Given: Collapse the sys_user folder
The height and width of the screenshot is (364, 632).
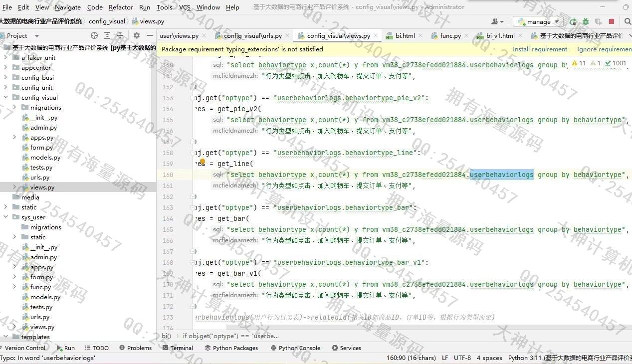Looking at the screenshot, I should point(5,217).
